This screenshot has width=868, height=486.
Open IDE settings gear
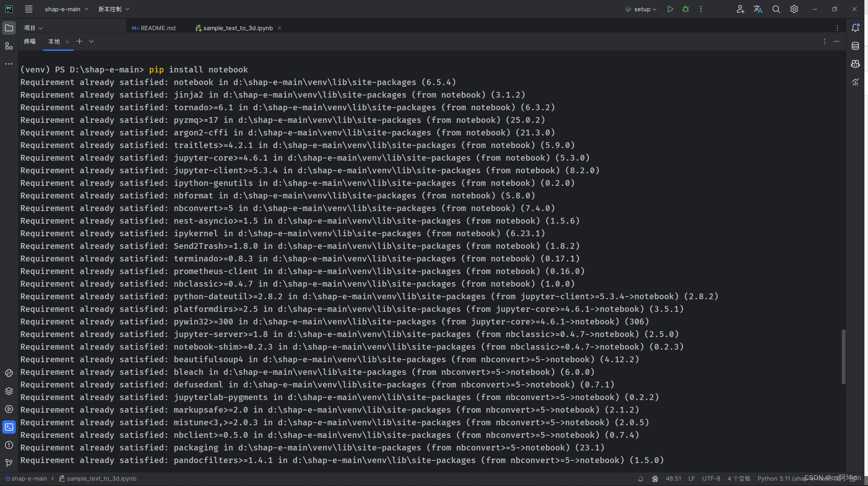click(794, 9)
